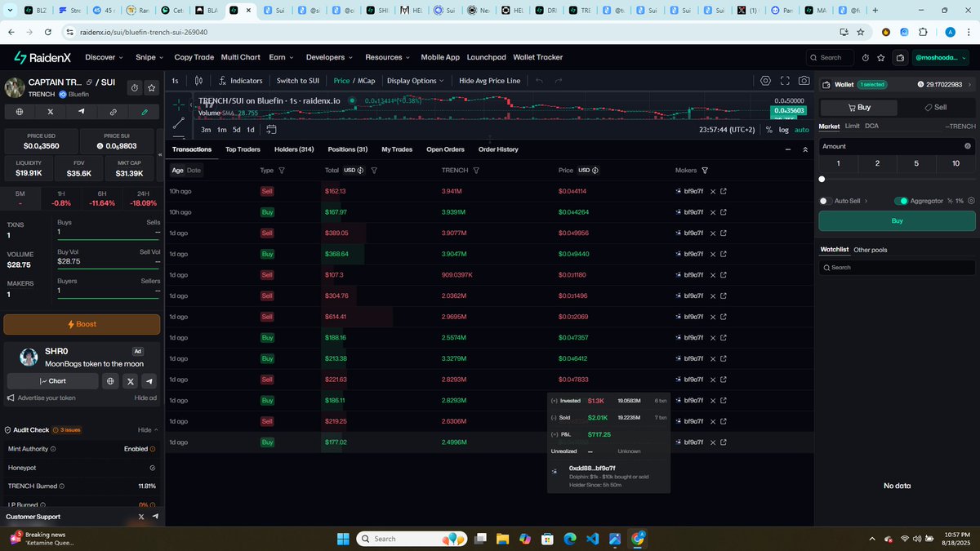Click the orange Boost button
The image size is (980, 551).
pos(82,324)
